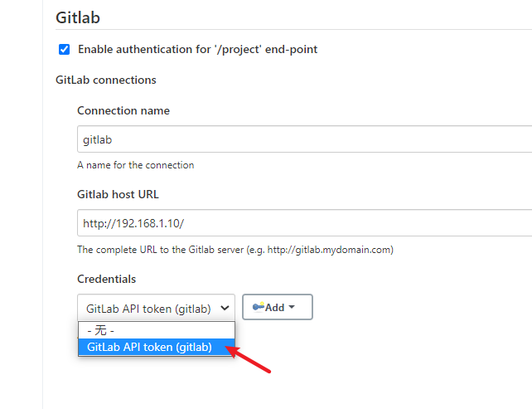Click the Gitlab section heading
532x409 pixels.
click(78, 17)
